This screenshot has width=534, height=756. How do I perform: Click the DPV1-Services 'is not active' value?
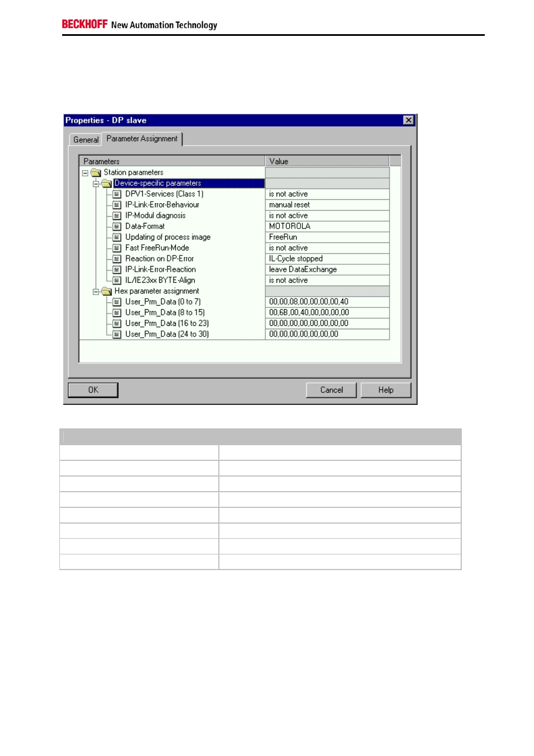[x=327, y=194]
